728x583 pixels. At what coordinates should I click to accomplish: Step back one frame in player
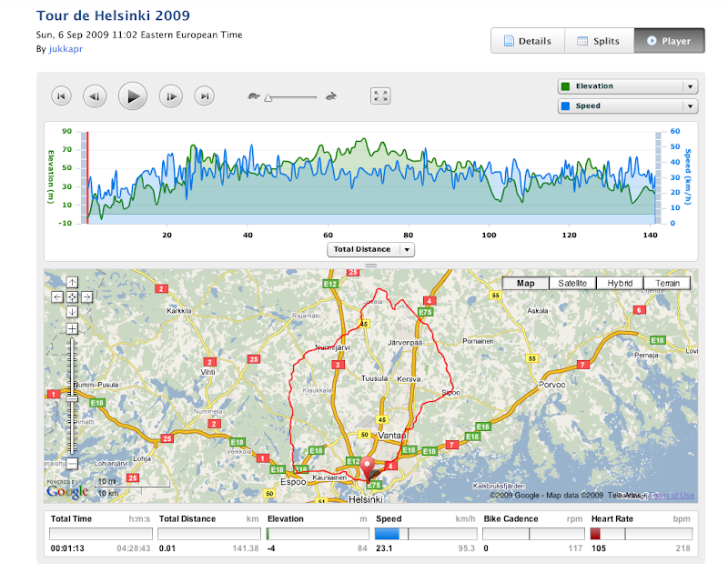(x=95, y=96)
